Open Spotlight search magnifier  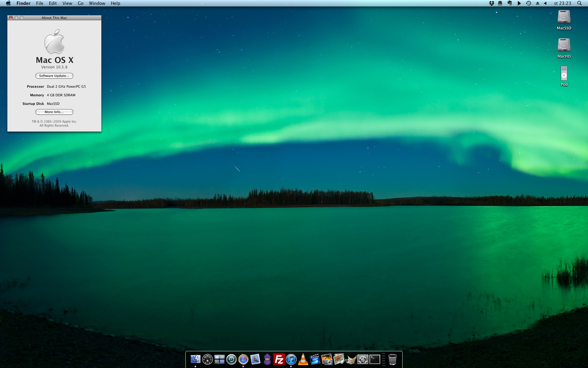pyautogui.click(x=579, y=3)
